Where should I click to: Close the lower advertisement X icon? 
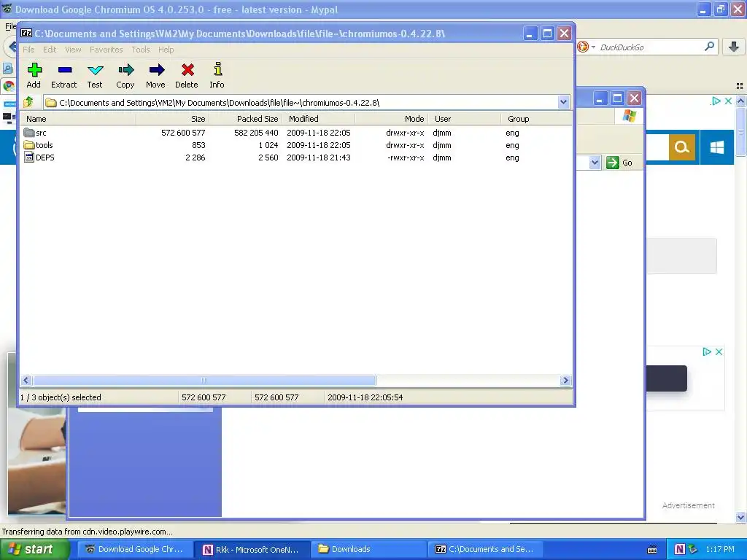click(x=719, y=352)
